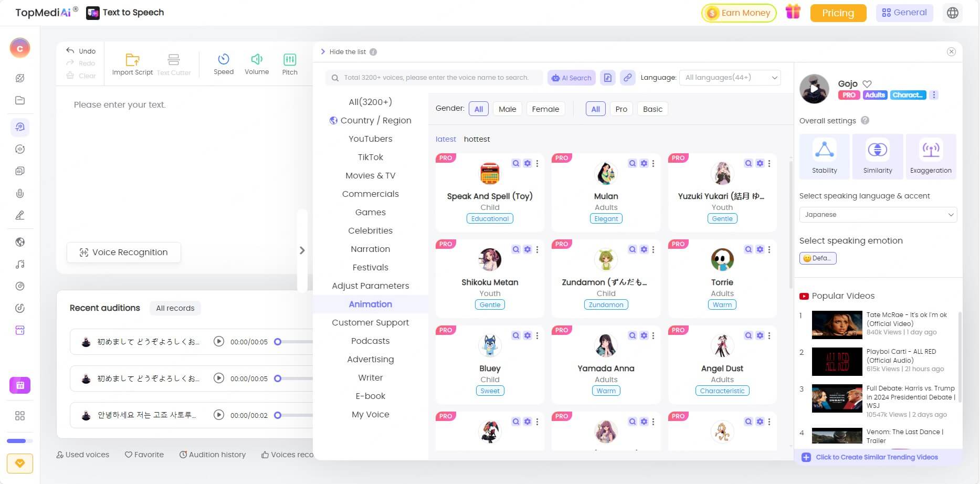Image resolution: width=980 pixels, height=484 pixels.
Task: Filter voices by Pro tier
Action: (x=621, y=109)
